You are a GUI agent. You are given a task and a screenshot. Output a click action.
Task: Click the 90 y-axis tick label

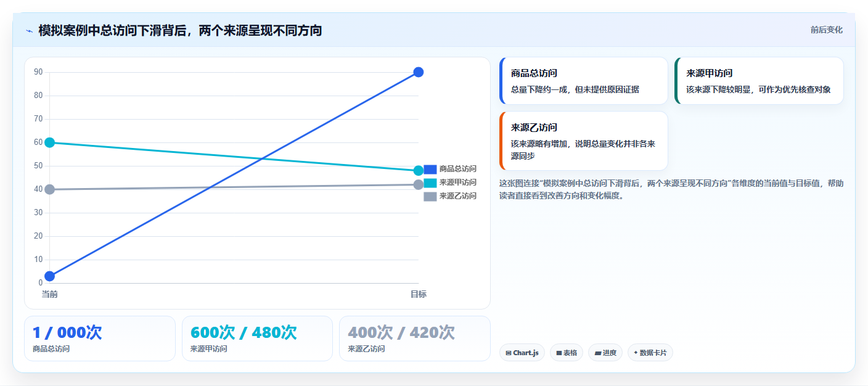point(38,72)
